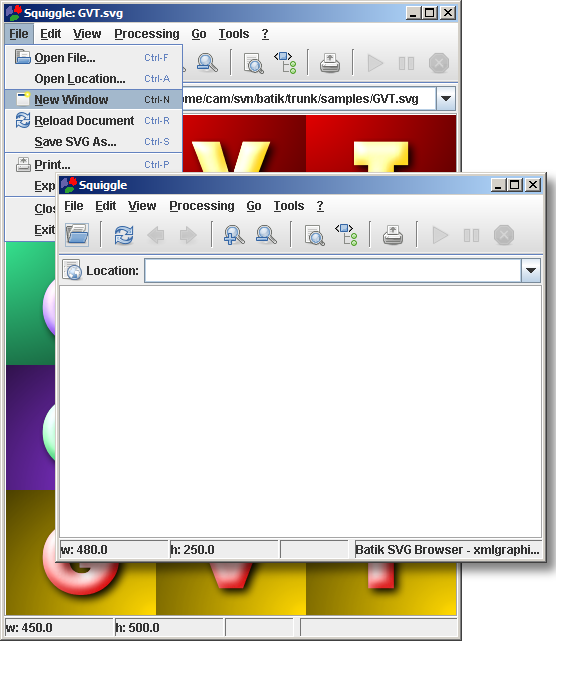This screenshot has width=580, height=698.
Task: Open View menu in GVT.svg window
Action: (x=87, y=34)
